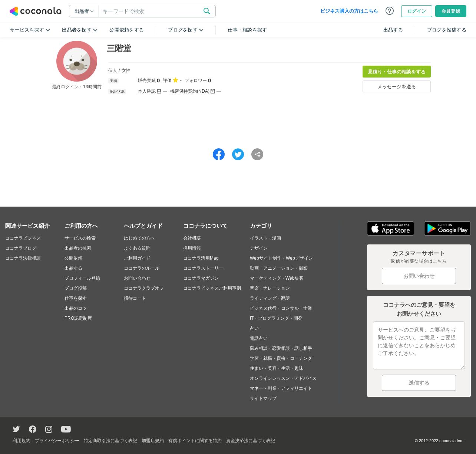Click the 機密保持契約(NDA) text
476x454 pixels.
(190, 91)
